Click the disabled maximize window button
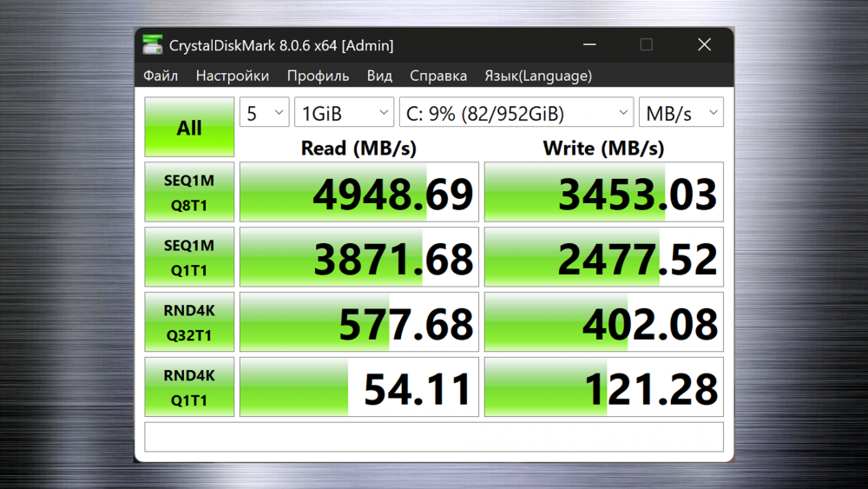The image size is (868, 489). click(646, 45)
